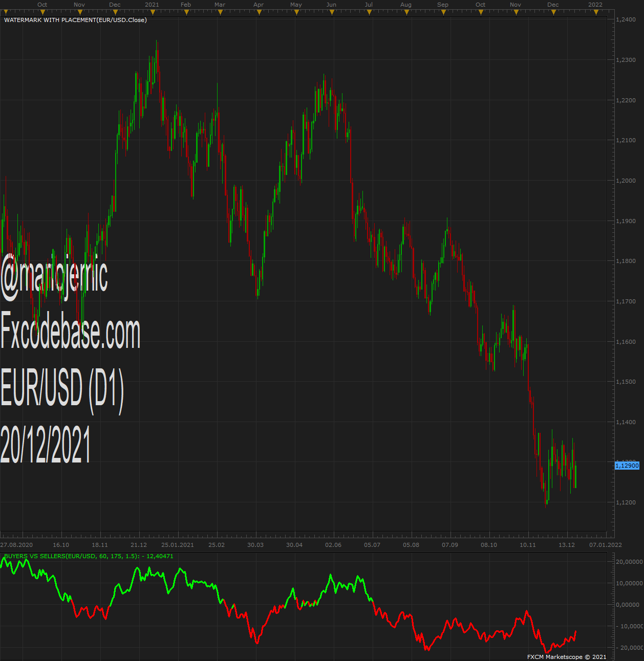Click the WATERMARK WITH PLACEMENT indicator label
The height and width of the screenshot is (661, 644).
75,20
